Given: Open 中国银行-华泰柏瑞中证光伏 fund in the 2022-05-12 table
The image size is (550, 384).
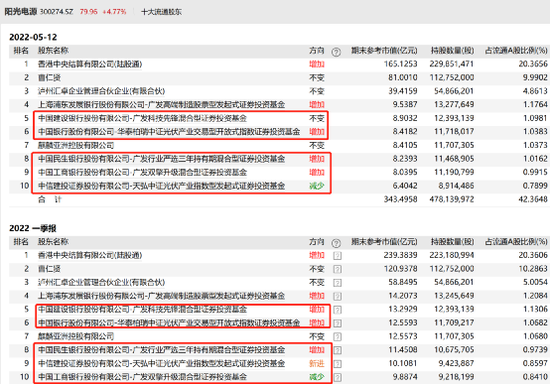Looking at the screenshot, I should coord(169,132).
